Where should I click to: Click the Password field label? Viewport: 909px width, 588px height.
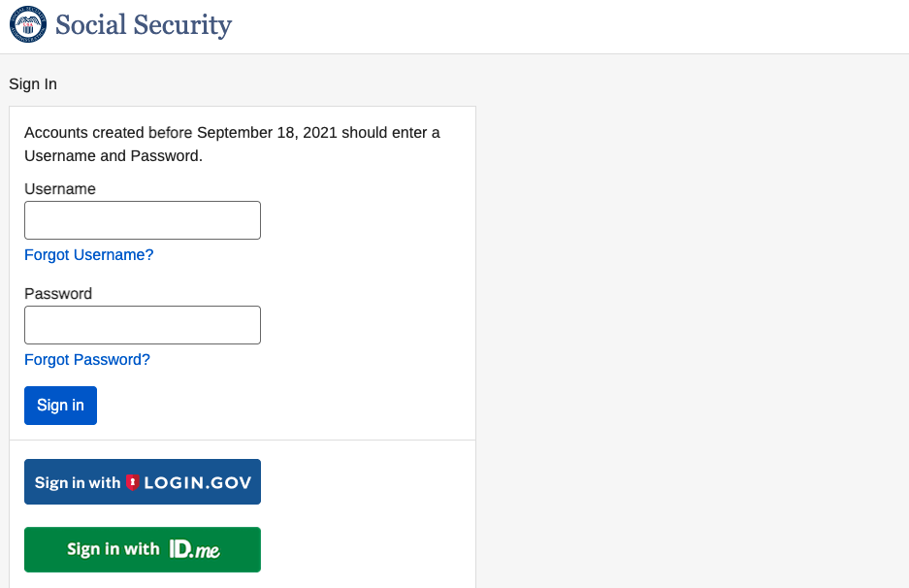click(x=58, y=293)
